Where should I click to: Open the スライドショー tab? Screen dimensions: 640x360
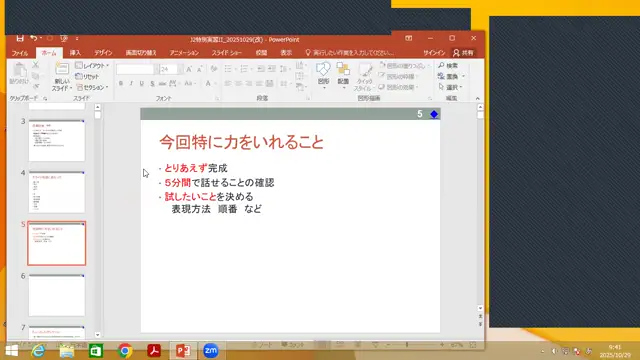tap(227, 53)
